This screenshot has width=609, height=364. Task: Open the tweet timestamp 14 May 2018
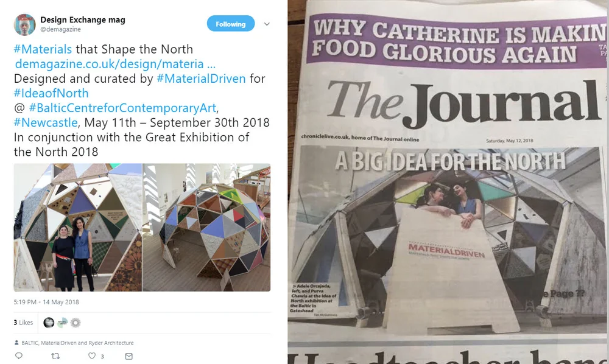coord(46,302)
